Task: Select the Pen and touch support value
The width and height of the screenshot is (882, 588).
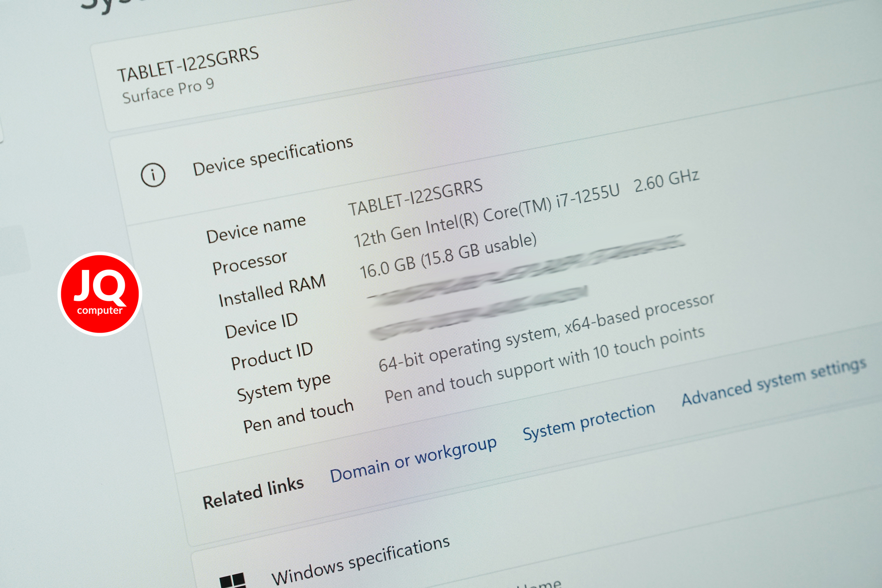Action: (x=545, y=364)
